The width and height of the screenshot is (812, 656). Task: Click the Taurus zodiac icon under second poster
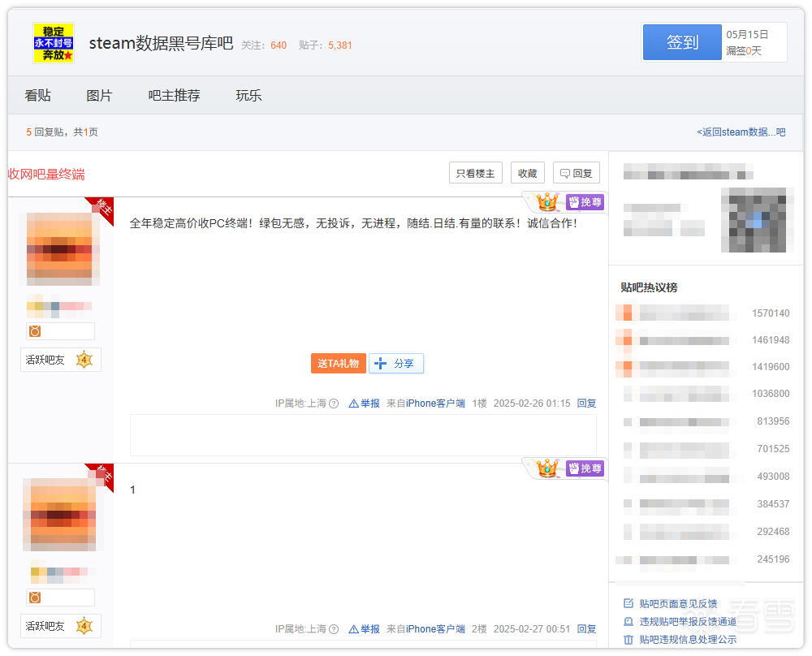tap(35, 598)
